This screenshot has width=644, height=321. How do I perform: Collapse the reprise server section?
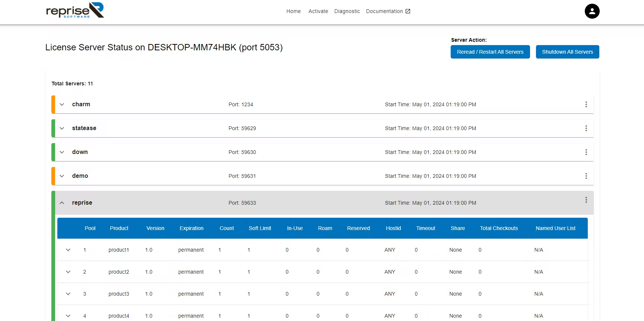[x=62, y=203]
